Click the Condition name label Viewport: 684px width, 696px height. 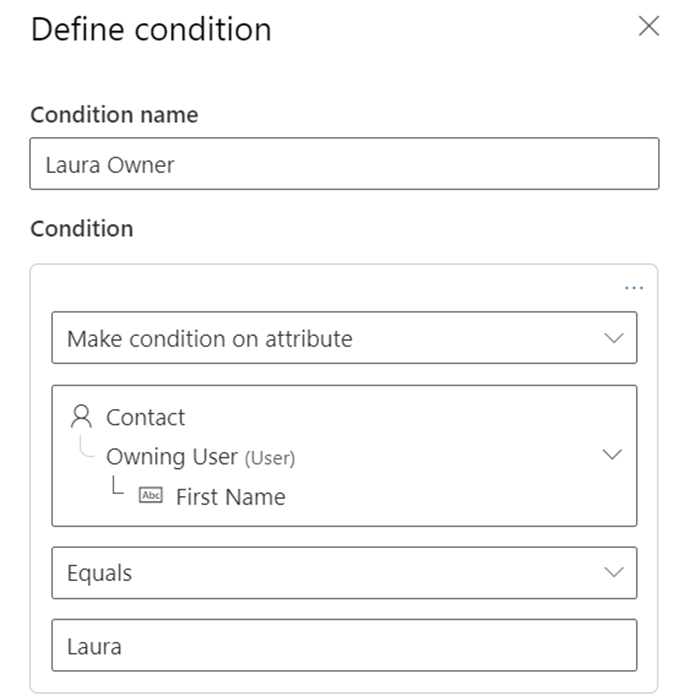114,115
